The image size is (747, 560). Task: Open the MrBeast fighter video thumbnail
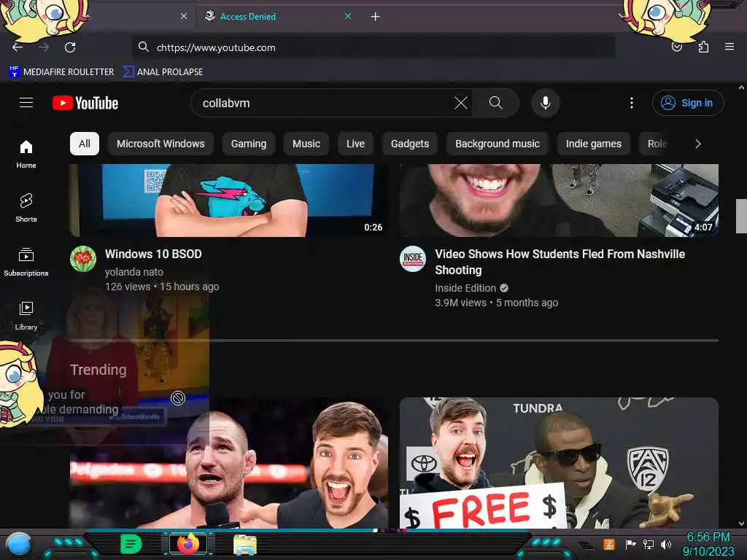pos(228,463)
